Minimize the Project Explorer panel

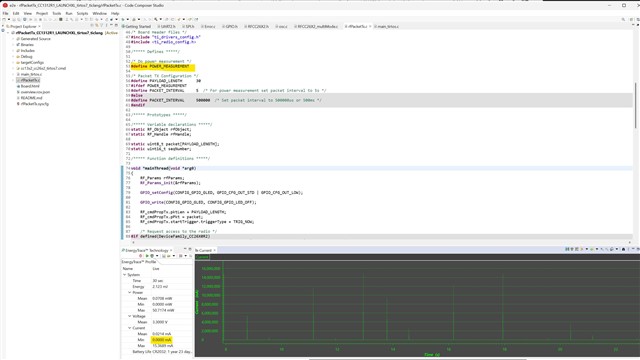111,25
